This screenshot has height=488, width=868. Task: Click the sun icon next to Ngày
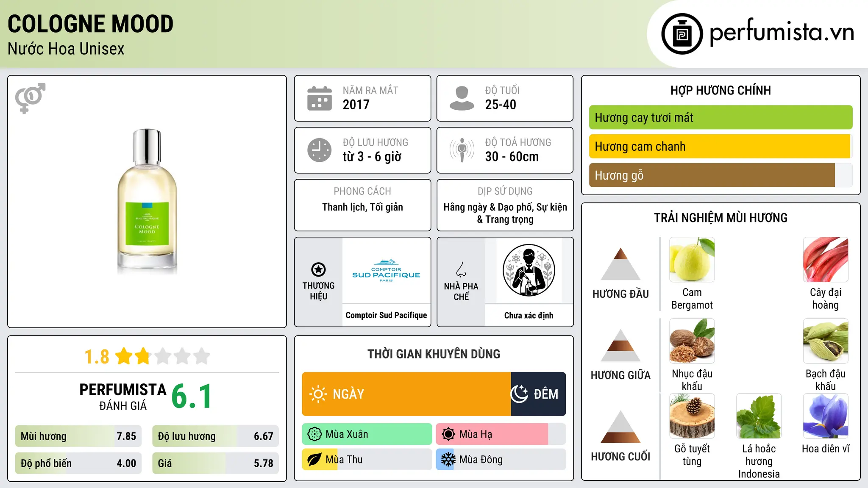318,394
